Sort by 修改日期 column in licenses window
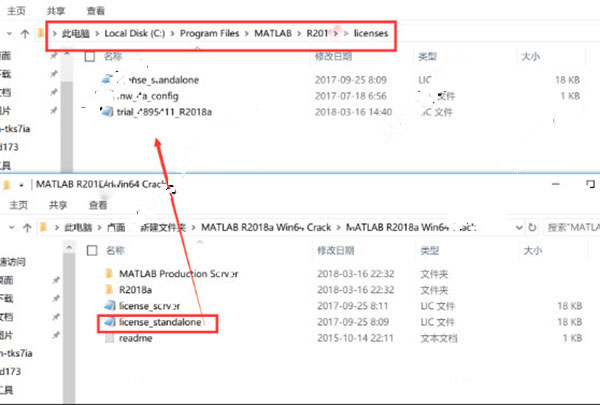Image resolution: width=600 pixels, height=405 pixels. 333,56
